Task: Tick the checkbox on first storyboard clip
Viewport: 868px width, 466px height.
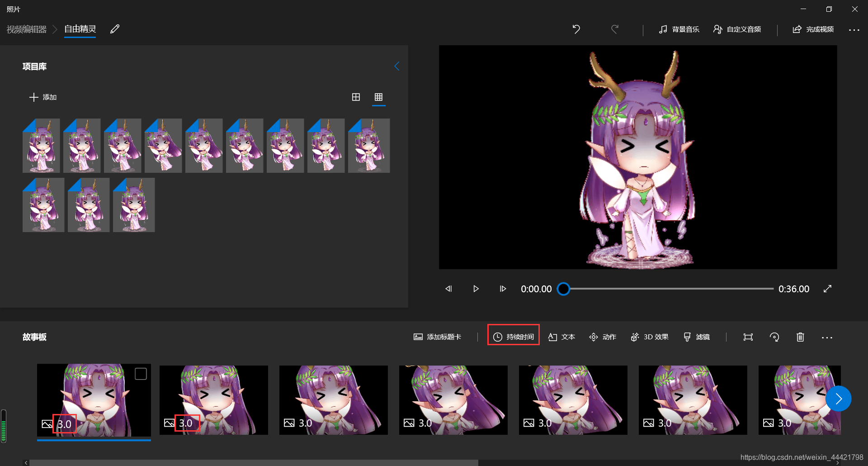Action: coord(141,374)
